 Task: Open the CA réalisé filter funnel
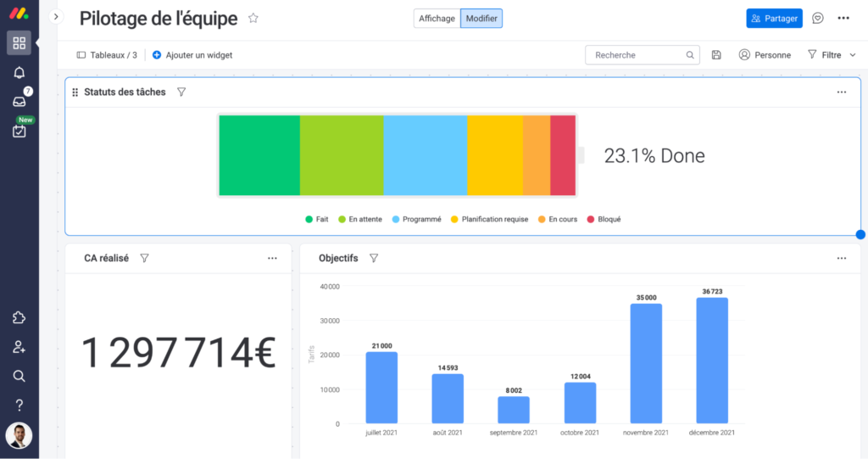tap(144, 258)
